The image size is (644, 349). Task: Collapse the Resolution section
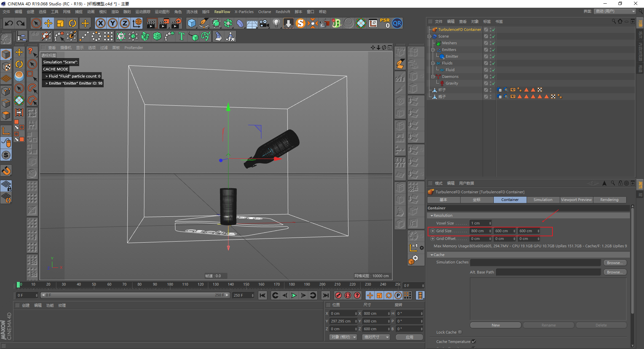point(432,215)
